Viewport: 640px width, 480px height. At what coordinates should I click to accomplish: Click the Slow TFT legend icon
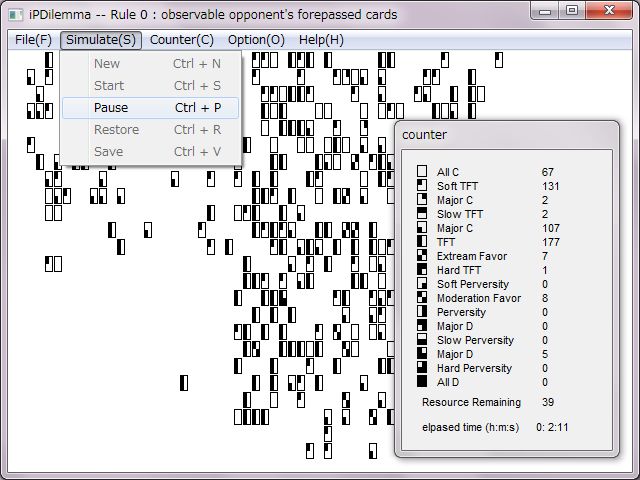pyautogui.click(x=422, y=213)
